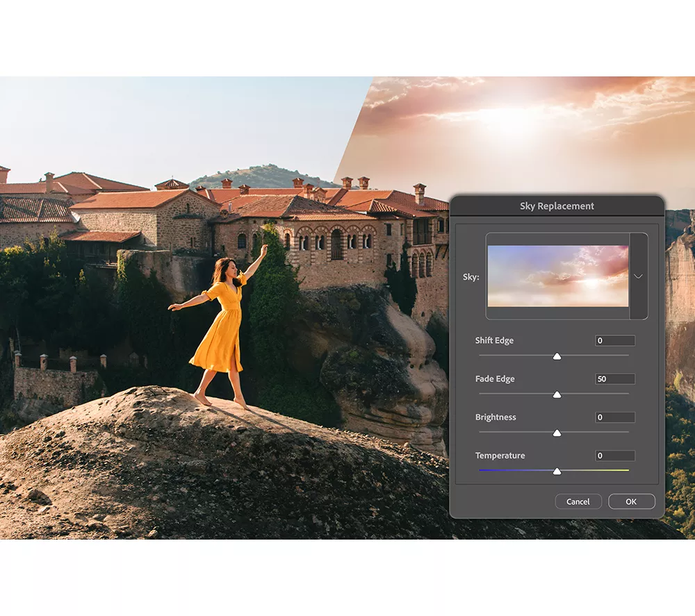Click the Shift Edge label text
Viewport: 695px width, 616px height.
[495, 340]
